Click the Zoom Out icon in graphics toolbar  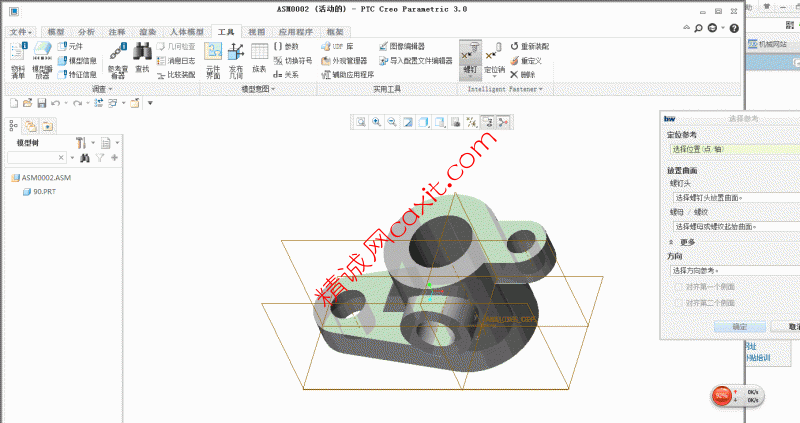(x=392, y=122)
